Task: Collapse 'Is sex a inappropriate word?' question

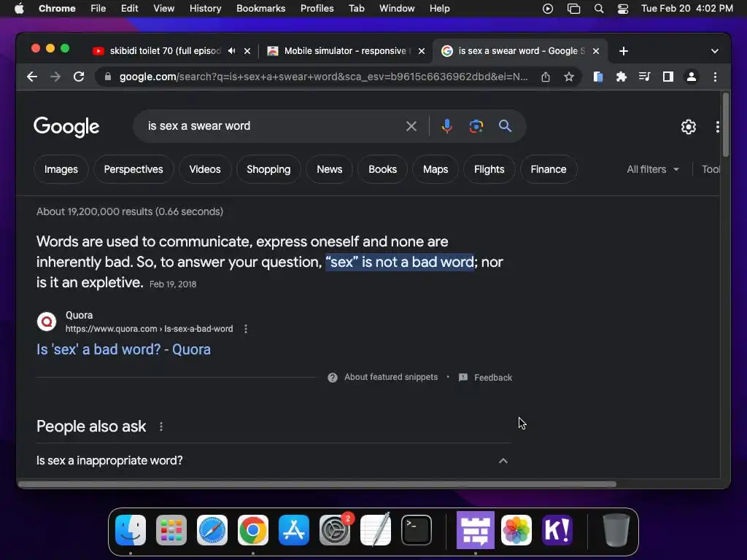Action: click(503, 461)
